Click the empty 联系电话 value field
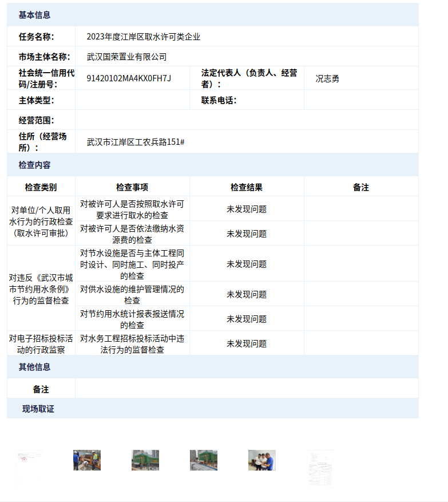448x502 pixels. pyautogui.click(x=360, y=100)
